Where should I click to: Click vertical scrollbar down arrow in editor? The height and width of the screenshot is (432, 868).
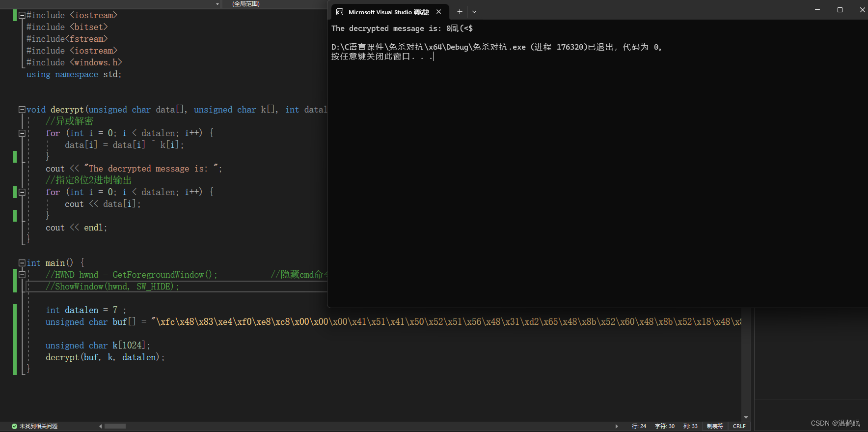tap(746, 417)
